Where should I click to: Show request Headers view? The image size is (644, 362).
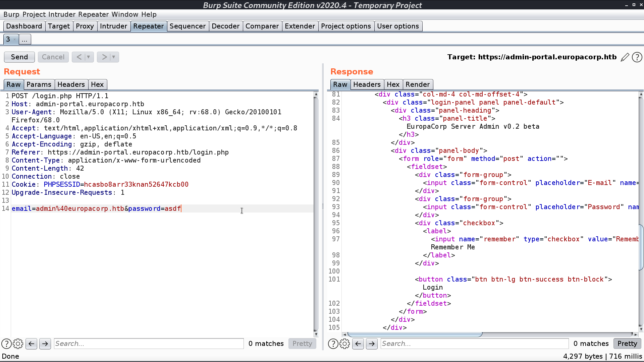coord(71,84)
